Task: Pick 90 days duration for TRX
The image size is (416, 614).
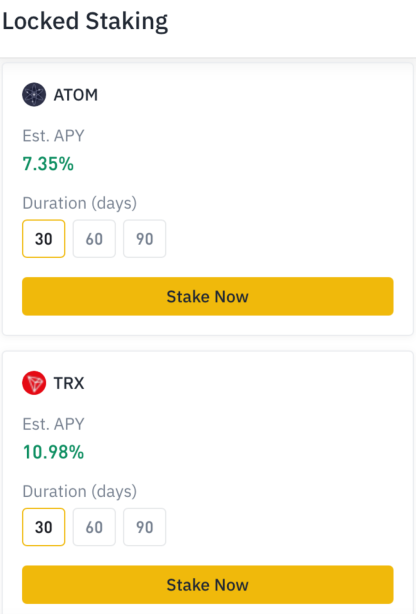Action: [x=145, y=527]
